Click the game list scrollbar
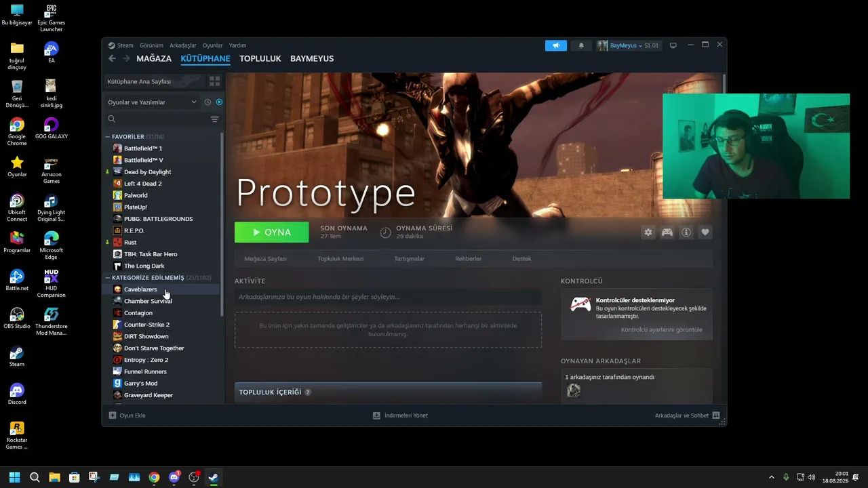868x488 pixels. [222, 224]
